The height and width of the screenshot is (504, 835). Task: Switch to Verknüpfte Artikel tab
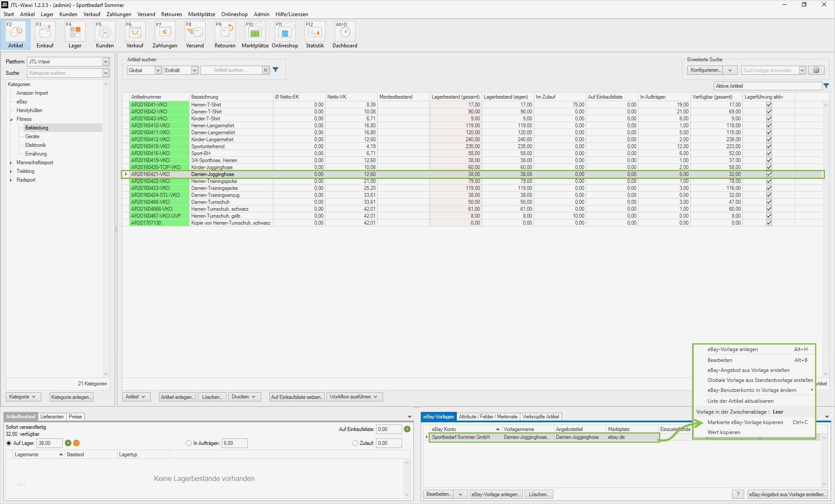[540, 417]
